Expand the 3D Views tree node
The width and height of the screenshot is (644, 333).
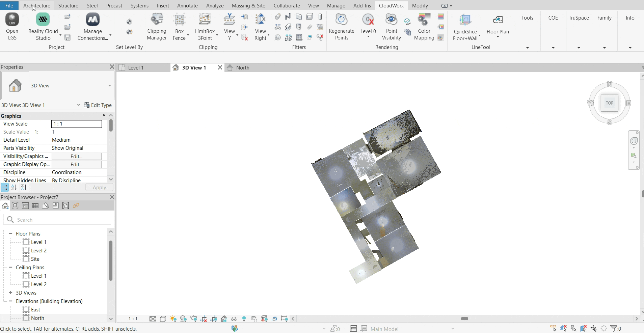coord(10,293)
